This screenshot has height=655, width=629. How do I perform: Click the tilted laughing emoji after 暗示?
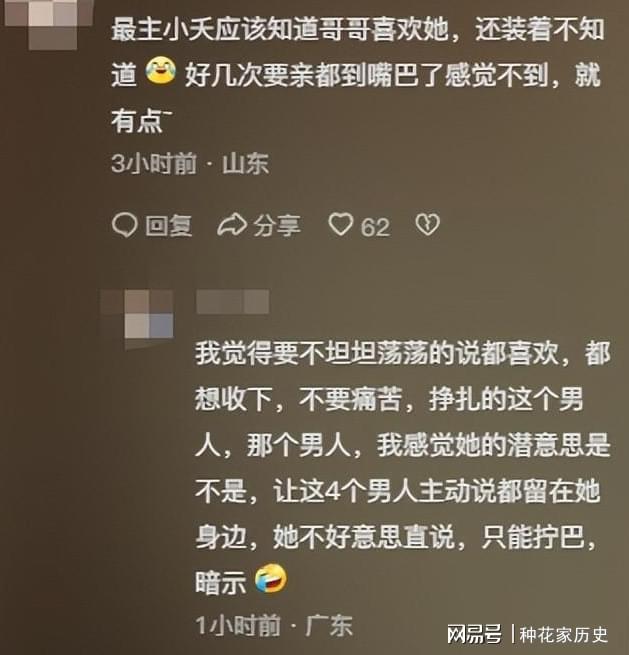tap(271, 578)
